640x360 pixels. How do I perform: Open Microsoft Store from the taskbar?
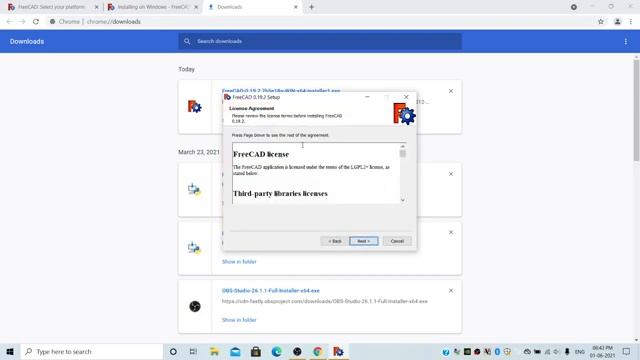click(256, 351)
